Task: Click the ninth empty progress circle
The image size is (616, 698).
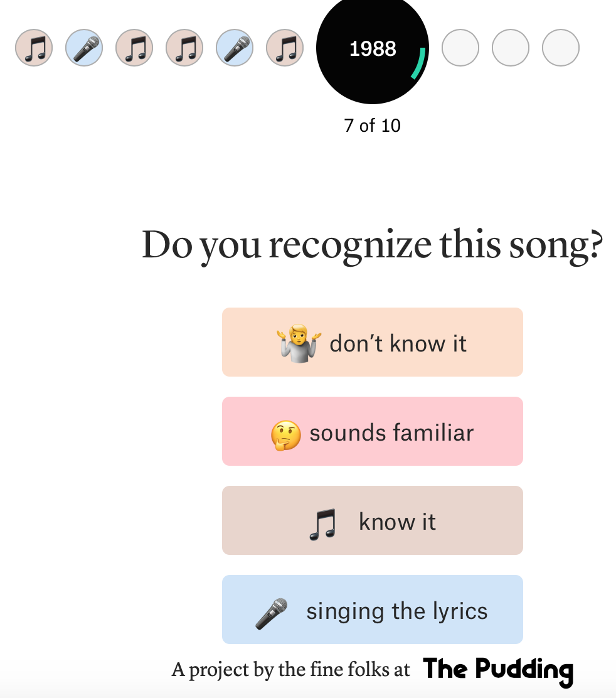Action: (x=511, y=48)
